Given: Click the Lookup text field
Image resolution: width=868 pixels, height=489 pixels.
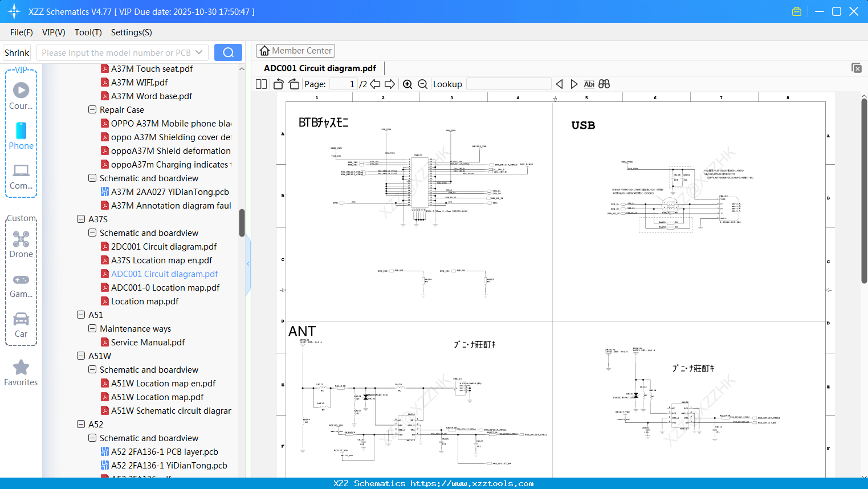Looking at the screenshot, I should click(x=509, y=84).
